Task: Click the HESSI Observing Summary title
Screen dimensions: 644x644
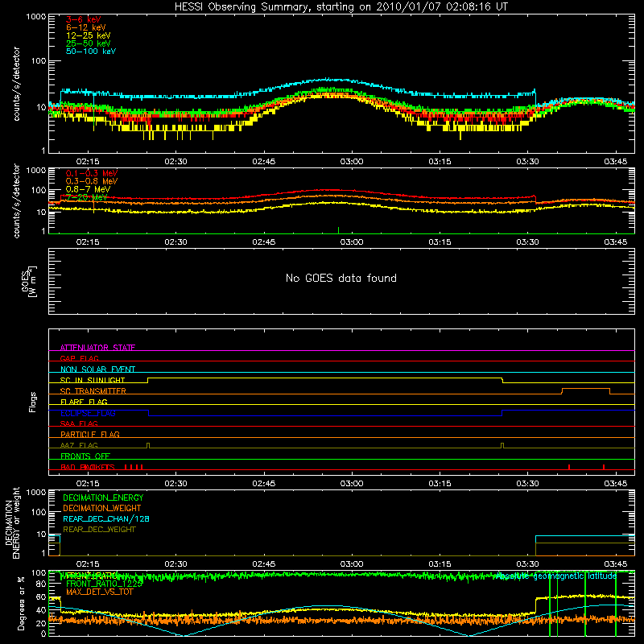Action: pyautogui.click(x=341, y=7)
